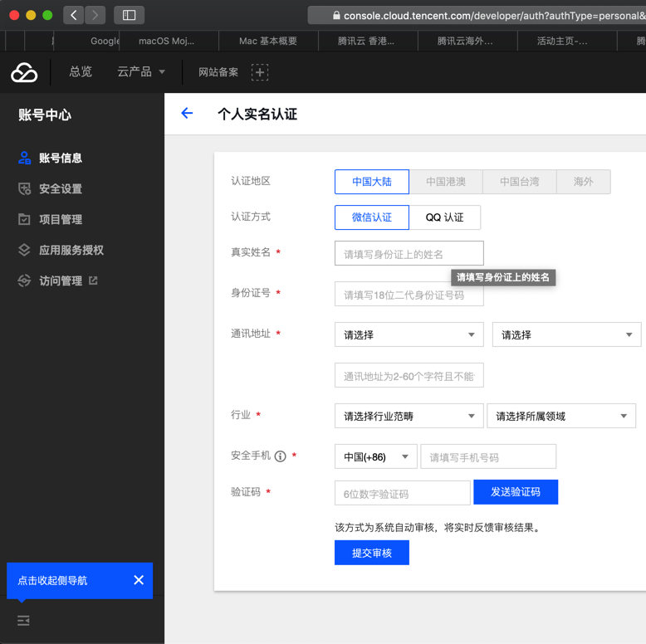The image size is (646, 644).
Task: Click the 身份证号 input field
Action: point(409,294)
